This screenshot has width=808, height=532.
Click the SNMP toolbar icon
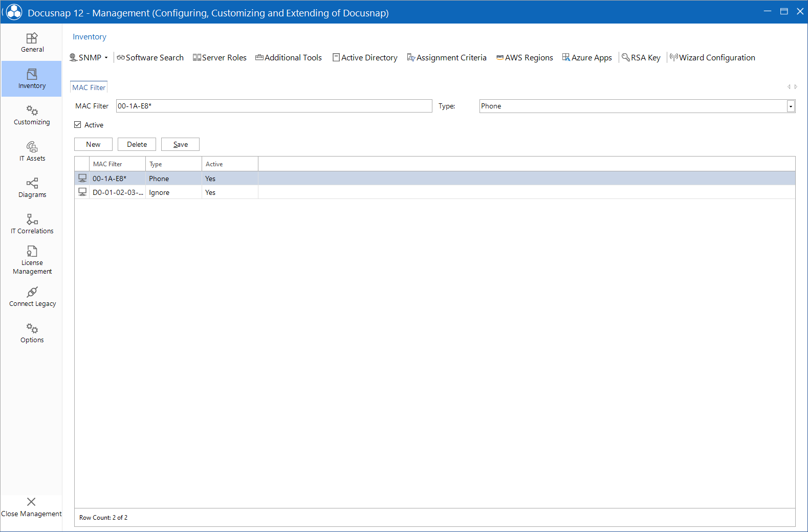(73, 57)
